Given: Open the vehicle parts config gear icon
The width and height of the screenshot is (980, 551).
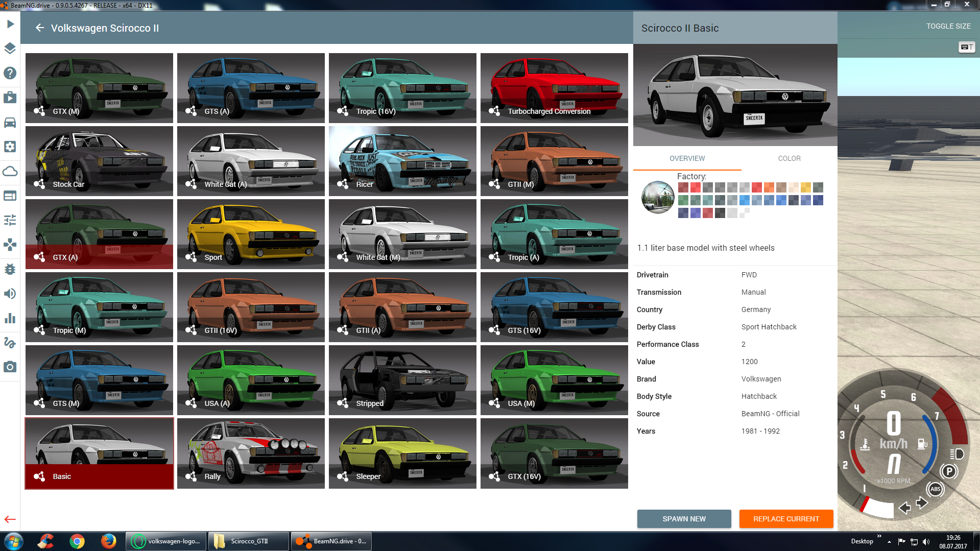Looking at the screenshot, I should 10,147.
